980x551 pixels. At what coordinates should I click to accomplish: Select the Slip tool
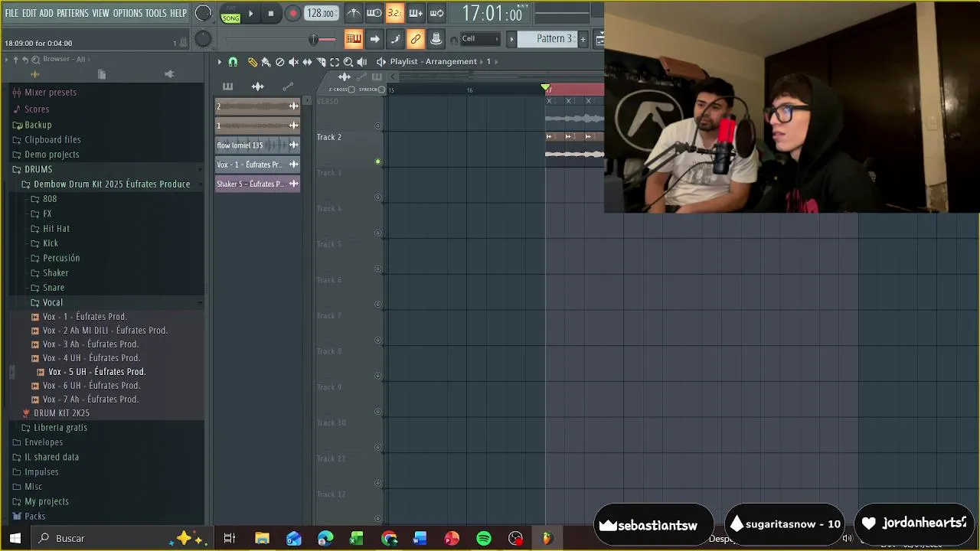307,62
